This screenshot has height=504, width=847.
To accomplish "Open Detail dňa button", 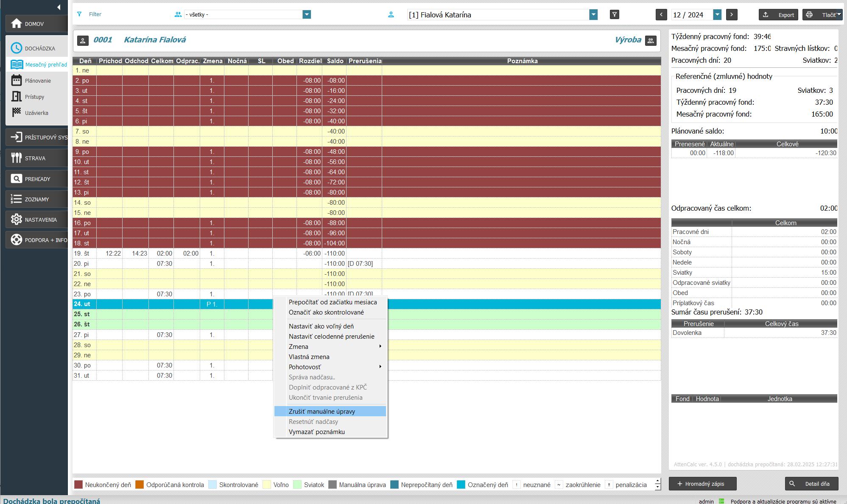I will 811,484.
